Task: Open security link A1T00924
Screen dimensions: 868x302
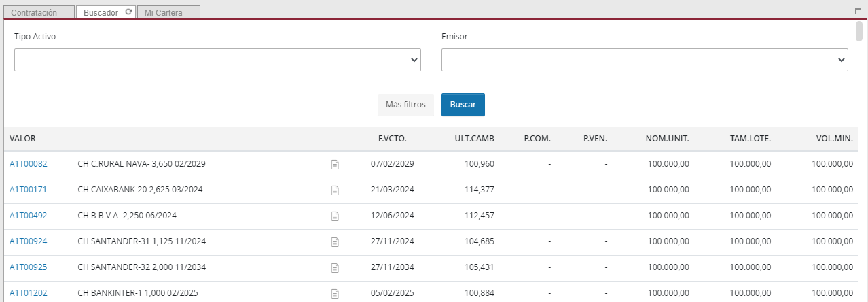Action: pos(29,241)
